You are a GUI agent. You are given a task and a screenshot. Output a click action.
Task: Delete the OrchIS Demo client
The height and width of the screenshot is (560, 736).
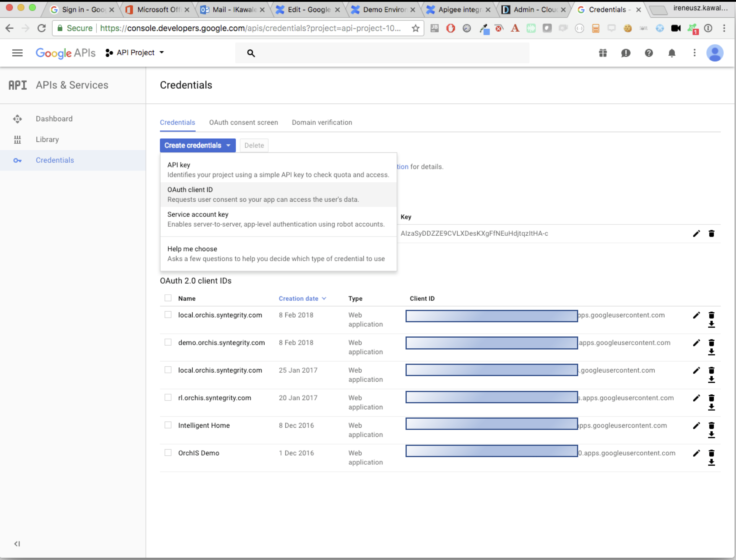[711, 453]
